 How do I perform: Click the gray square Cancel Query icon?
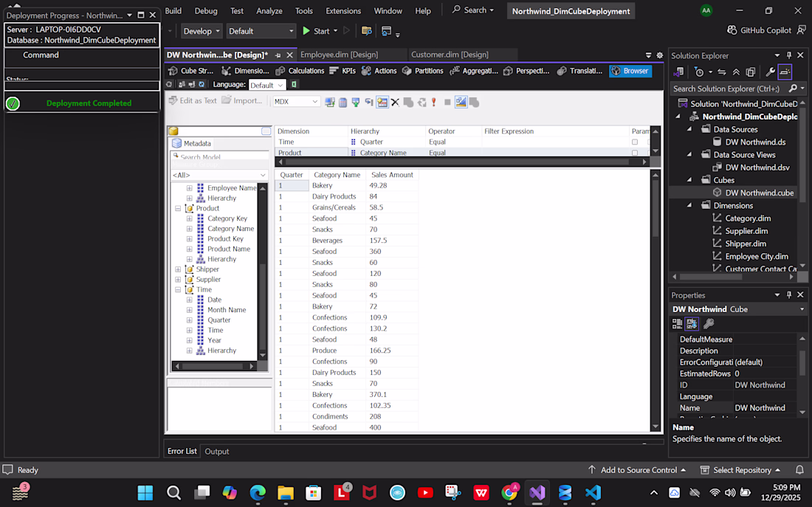447,102
